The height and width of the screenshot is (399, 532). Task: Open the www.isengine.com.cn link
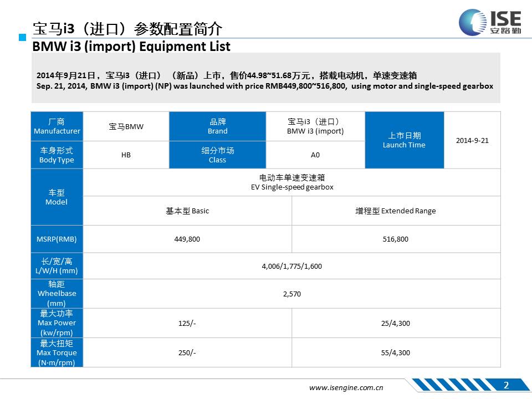click(x=346, y=387)
